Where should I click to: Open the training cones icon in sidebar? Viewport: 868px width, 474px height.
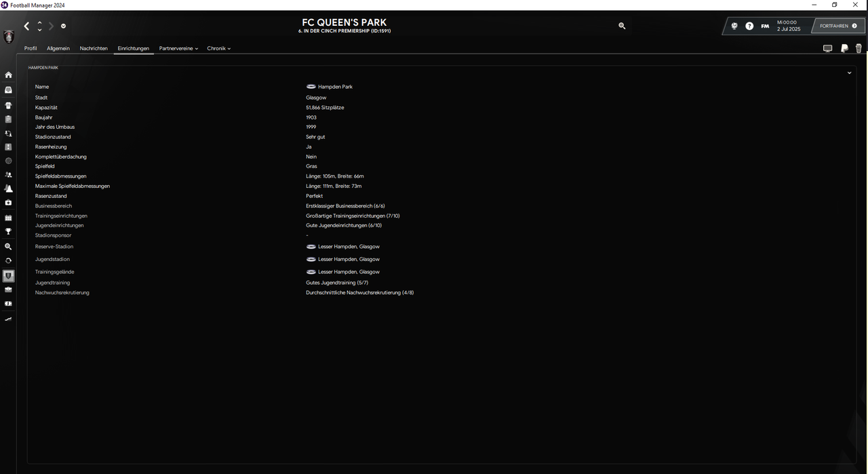tap(8, 189)
